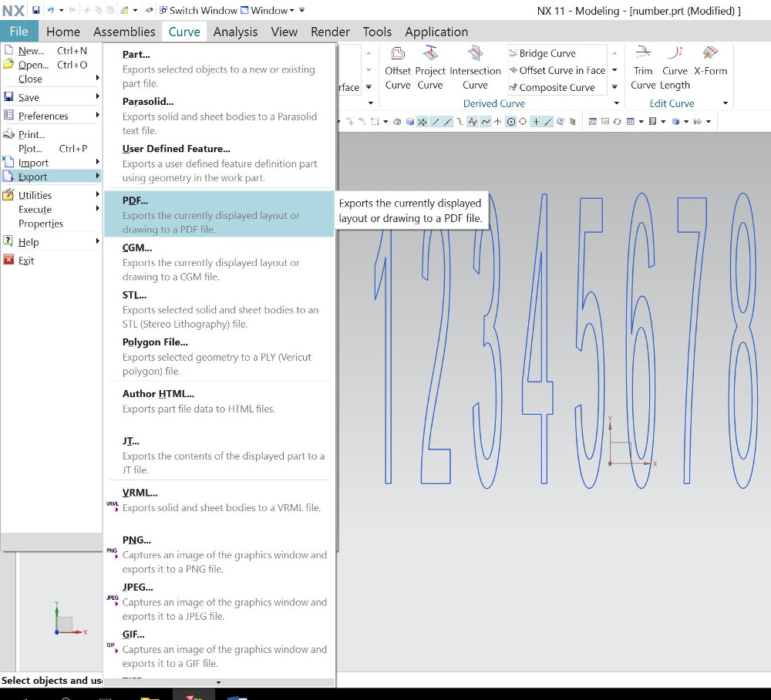Select the PDF... export option
Viewport: 771px width, 700px height.
click(x=219, y=214)
